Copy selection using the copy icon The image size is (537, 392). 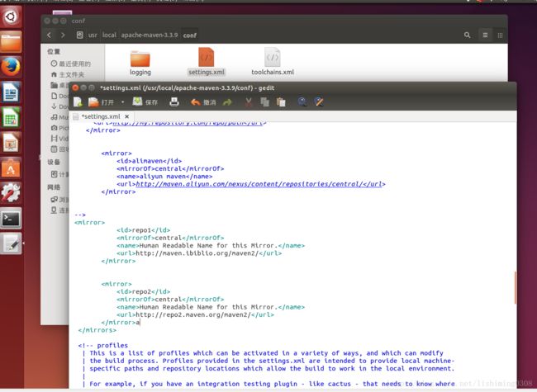tap(264, 102)
